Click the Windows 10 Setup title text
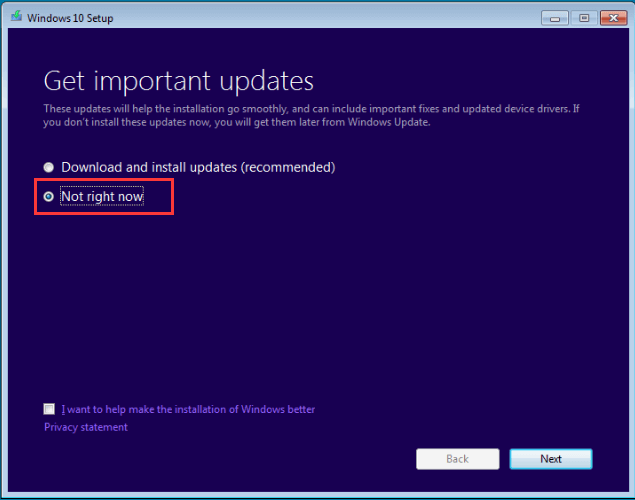The image size is (635, 500). (70, 18)
